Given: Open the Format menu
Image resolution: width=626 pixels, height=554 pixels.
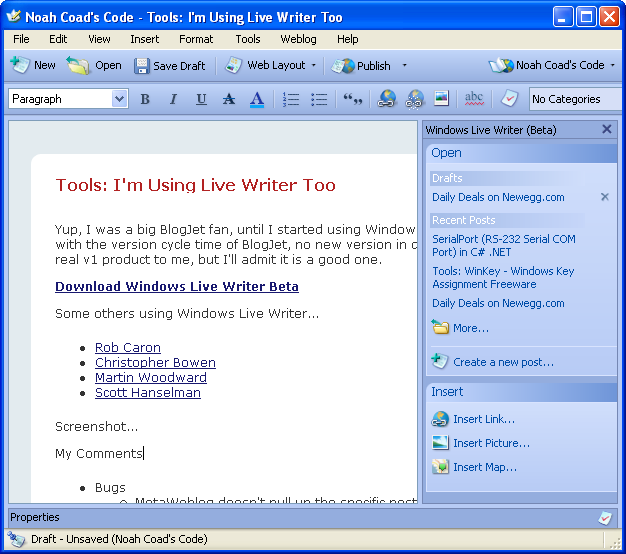Looking at the screenshot, I should (x=196, y=39).
